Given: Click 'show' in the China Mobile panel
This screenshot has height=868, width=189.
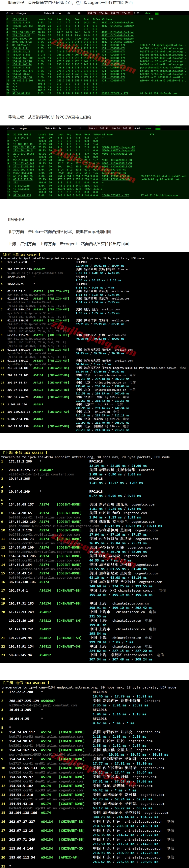Looking at the screenshot, I should 148,128.
